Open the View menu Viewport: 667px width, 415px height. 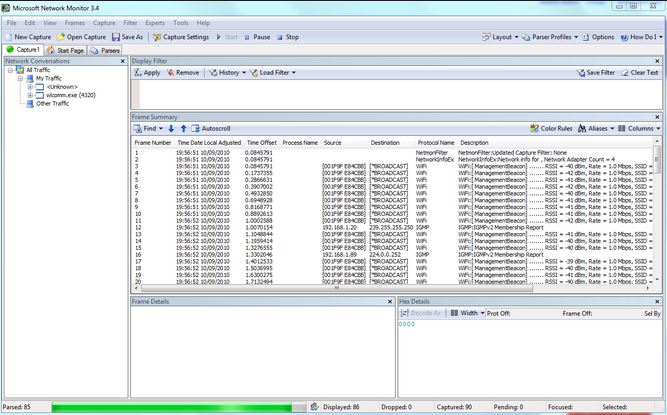click(x=50, y=23)
